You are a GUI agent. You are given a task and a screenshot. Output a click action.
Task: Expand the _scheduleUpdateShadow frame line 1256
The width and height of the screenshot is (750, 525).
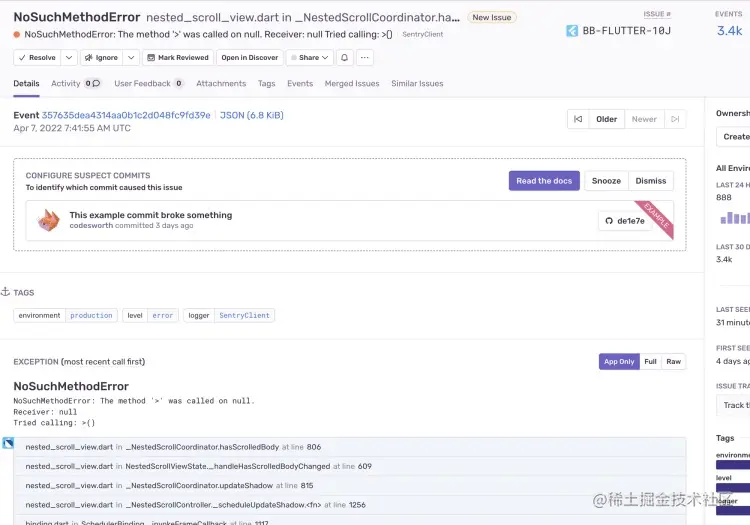tap(350, 504)
